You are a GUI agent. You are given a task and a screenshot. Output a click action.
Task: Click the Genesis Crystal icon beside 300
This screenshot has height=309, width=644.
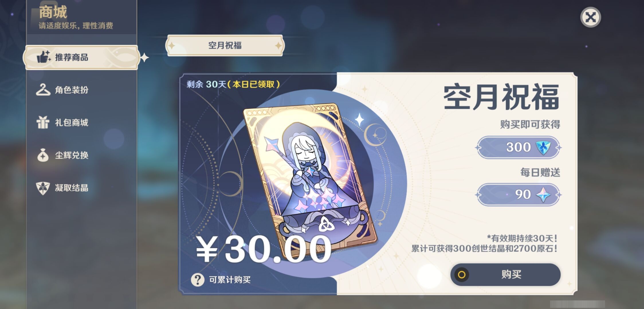(543, 147)
